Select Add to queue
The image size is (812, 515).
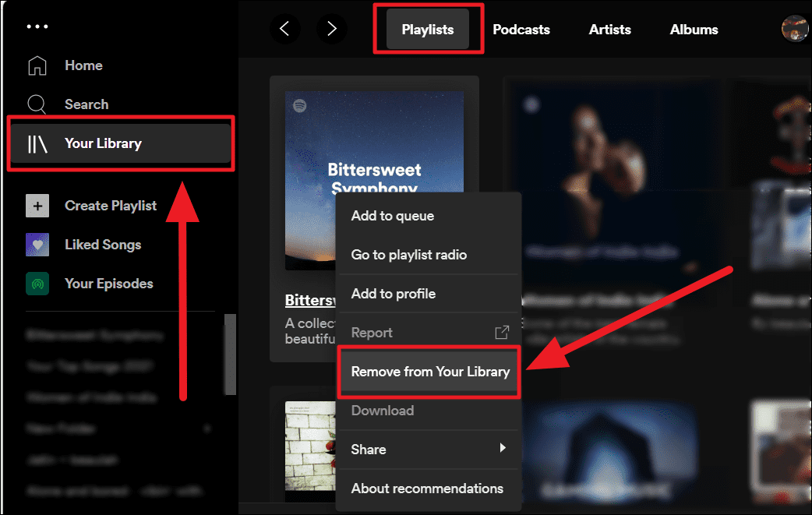point(429,216)
